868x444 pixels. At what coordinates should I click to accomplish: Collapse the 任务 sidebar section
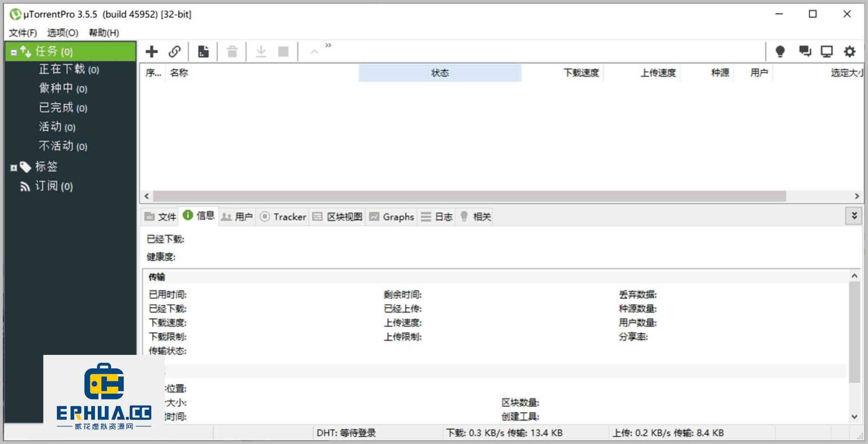[14, 52]
